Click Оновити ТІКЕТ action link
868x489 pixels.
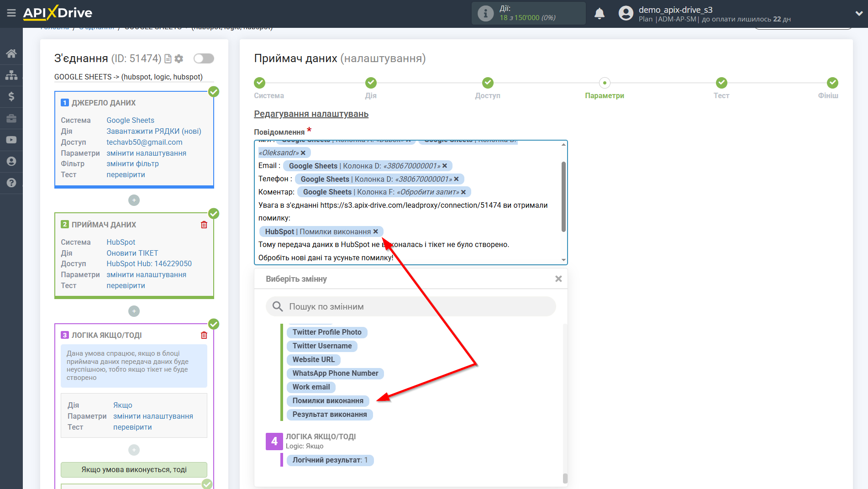[x=132, y=253]
